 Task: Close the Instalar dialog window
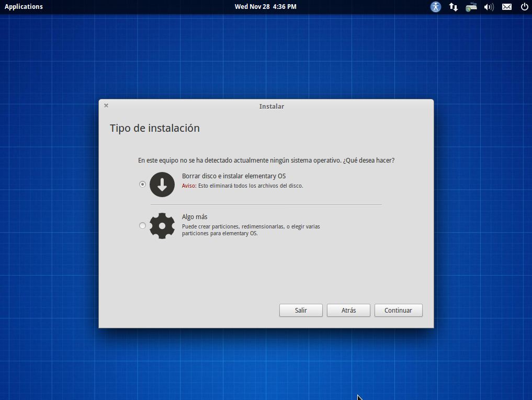click(x=106, y=106)
